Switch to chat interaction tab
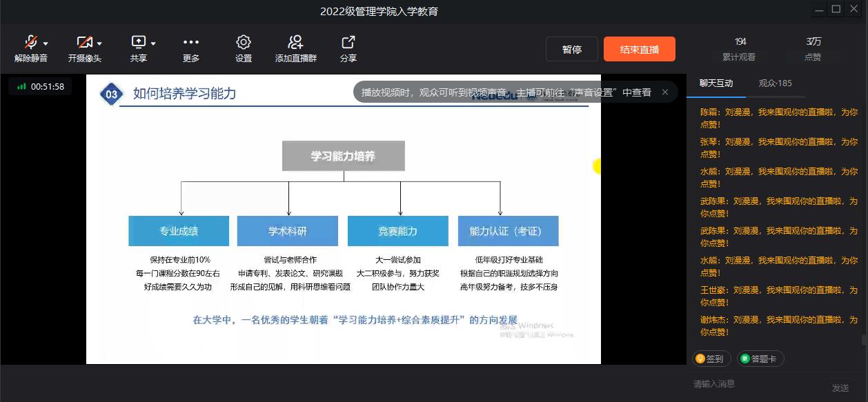This screenshot has width=868, height=402. click(x=716, y=83)
